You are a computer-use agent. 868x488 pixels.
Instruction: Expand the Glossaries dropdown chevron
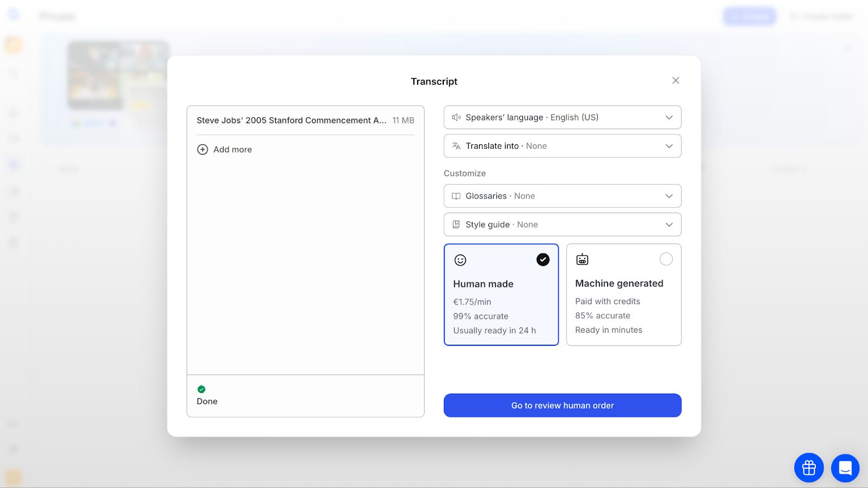[669, 196]
